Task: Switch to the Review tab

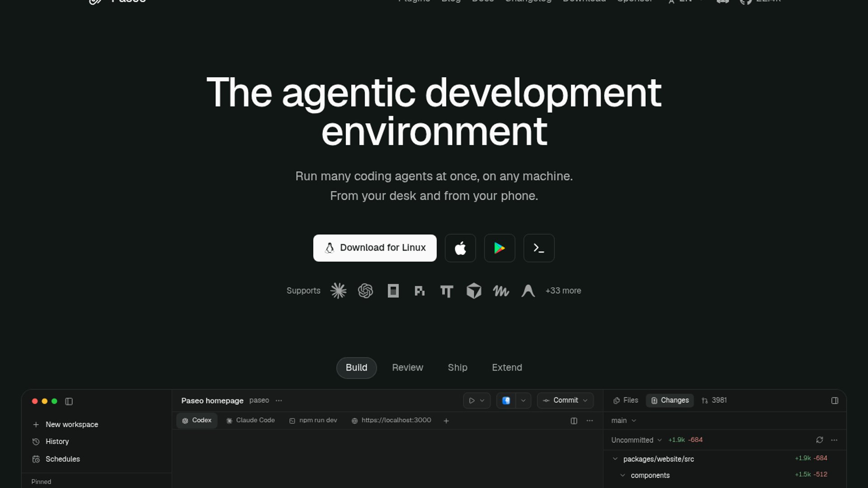Action: tap(407, 368)
